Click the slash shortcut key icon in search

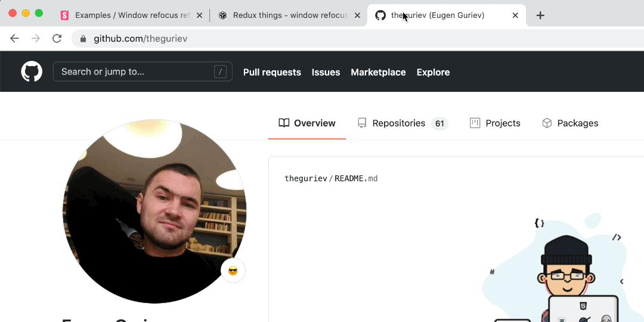pos(220,72)
